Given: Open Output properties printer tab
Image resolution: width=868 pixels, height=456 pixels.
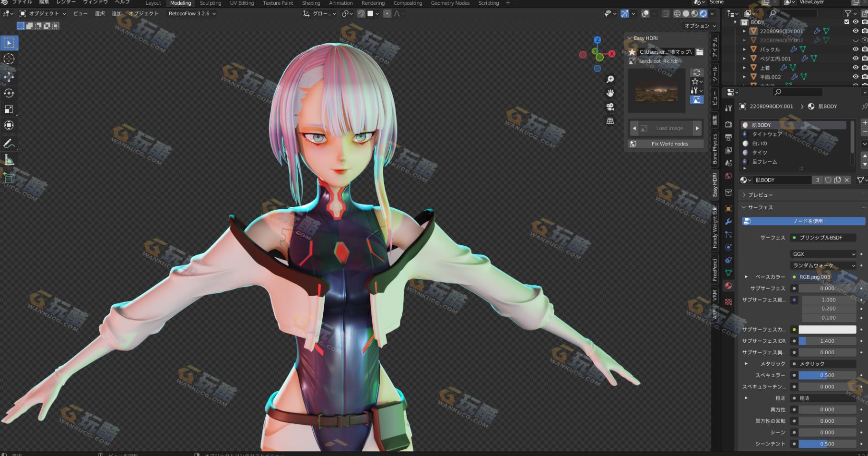Looking at the screenshot, I should tap(728, 137).
